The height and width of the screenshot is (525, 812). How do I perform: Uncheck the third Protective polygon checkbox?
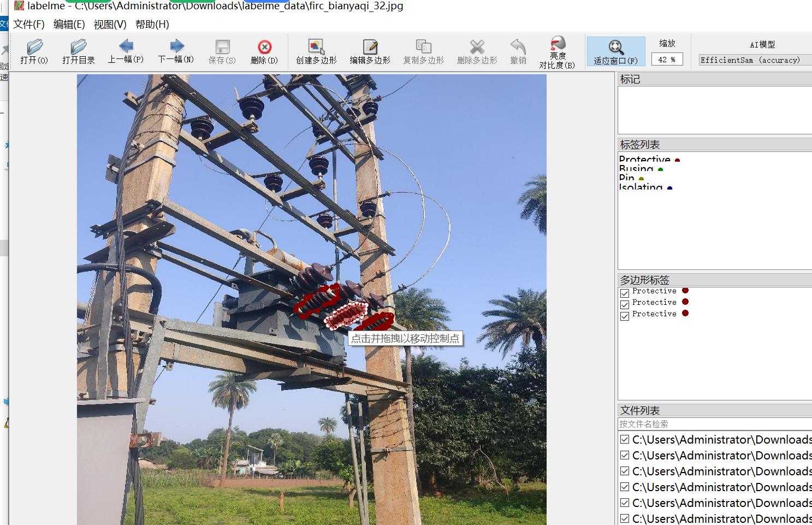(625, 316)
